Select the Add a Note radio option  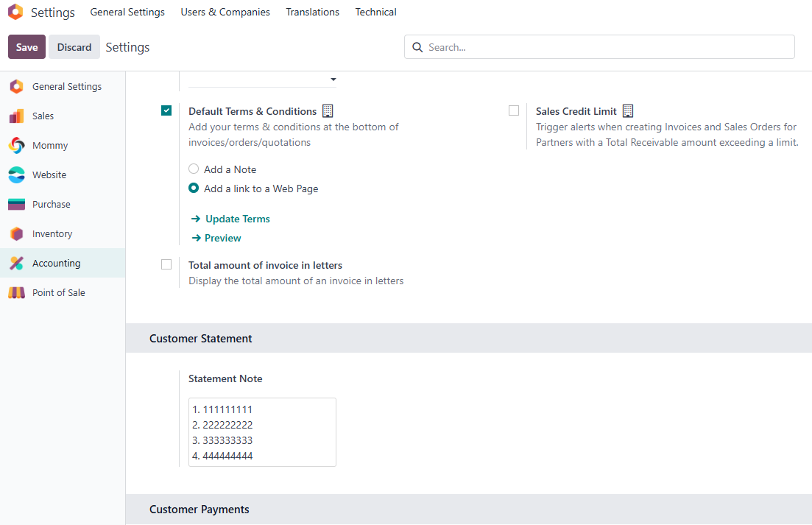[x=194, y=169]
